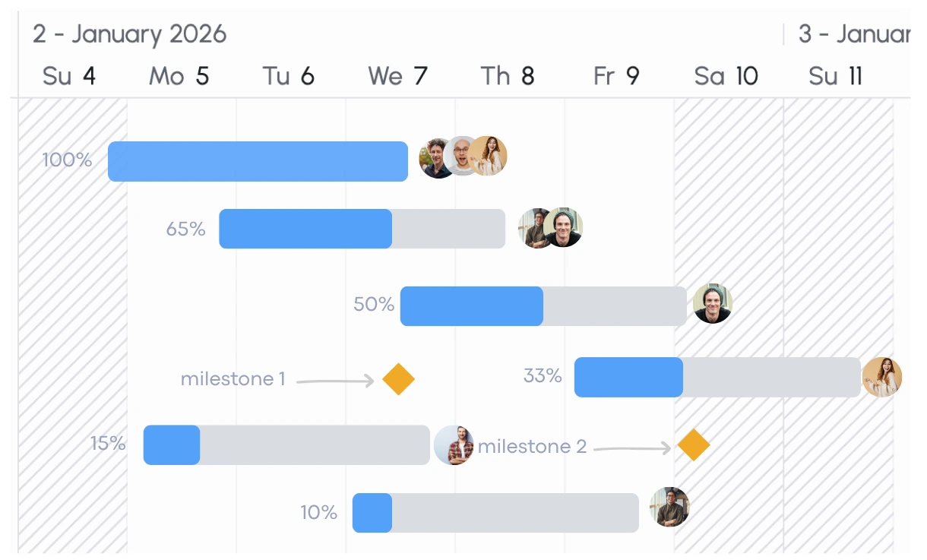Screen dimensions: 927x560
Task: Click the milestone 2 diamond marker
Action: point(693,445)
